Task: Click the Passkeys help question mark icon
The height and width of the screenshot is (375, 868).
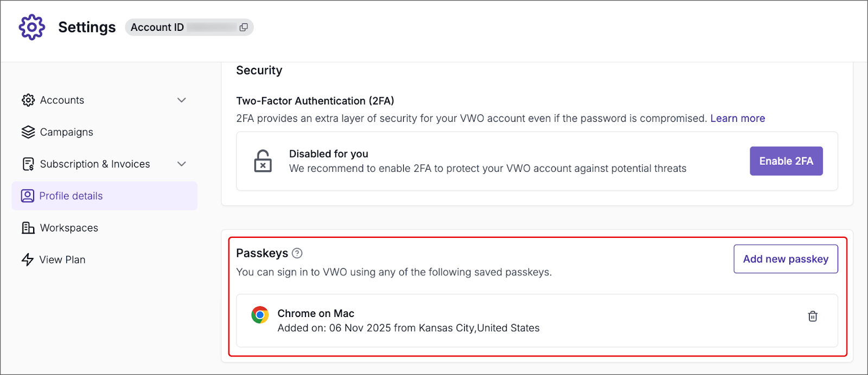Action: (297, 253)
